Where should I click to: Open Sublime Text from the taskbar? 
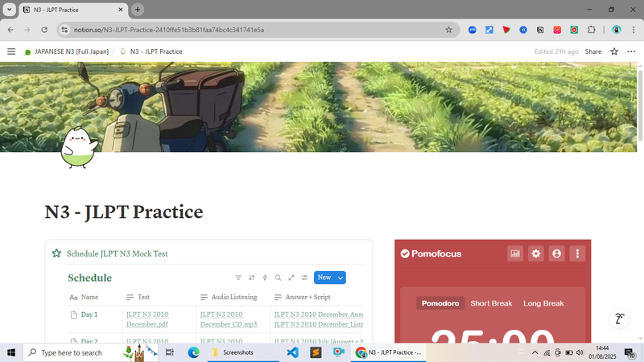[316, 352]
